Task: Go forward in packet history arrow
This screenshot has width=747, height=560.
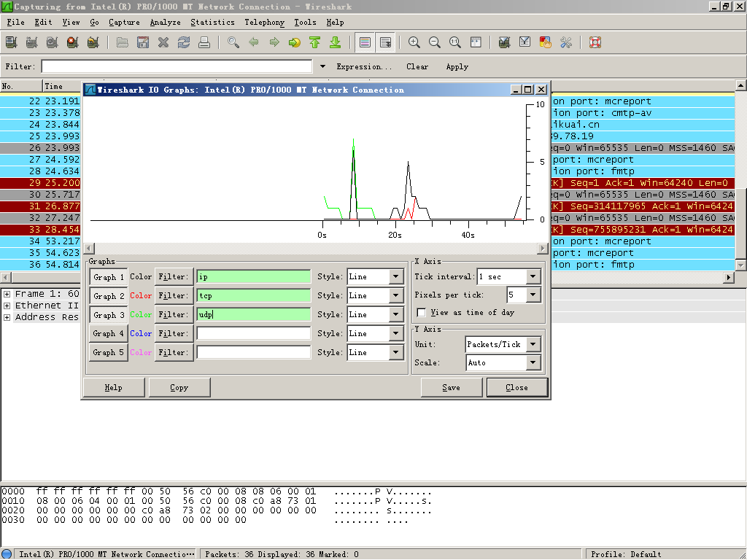Action: [274, 42]
